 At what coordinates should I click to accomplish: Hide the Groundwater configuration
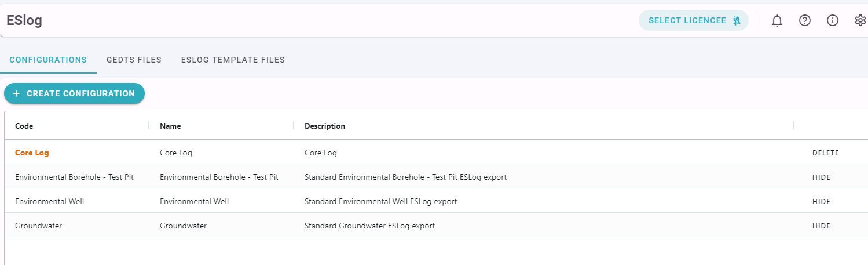click(x=821, y=226)
